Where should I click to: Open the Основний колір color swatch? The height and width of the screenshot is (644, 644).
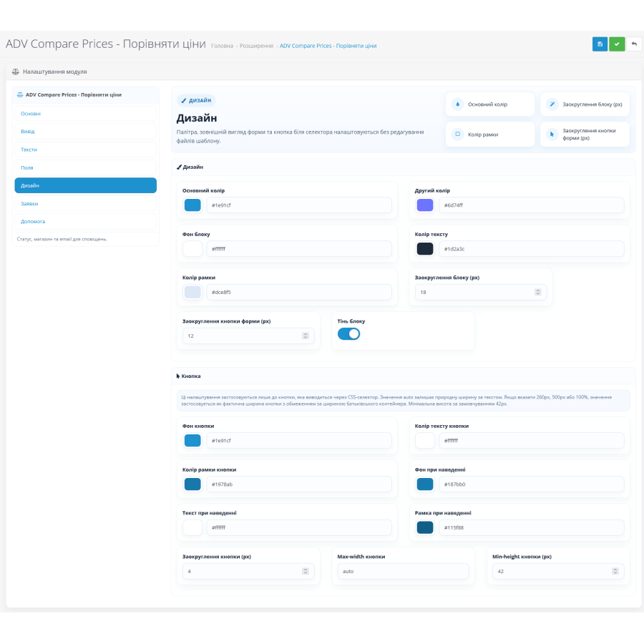(x=192, y=205)
